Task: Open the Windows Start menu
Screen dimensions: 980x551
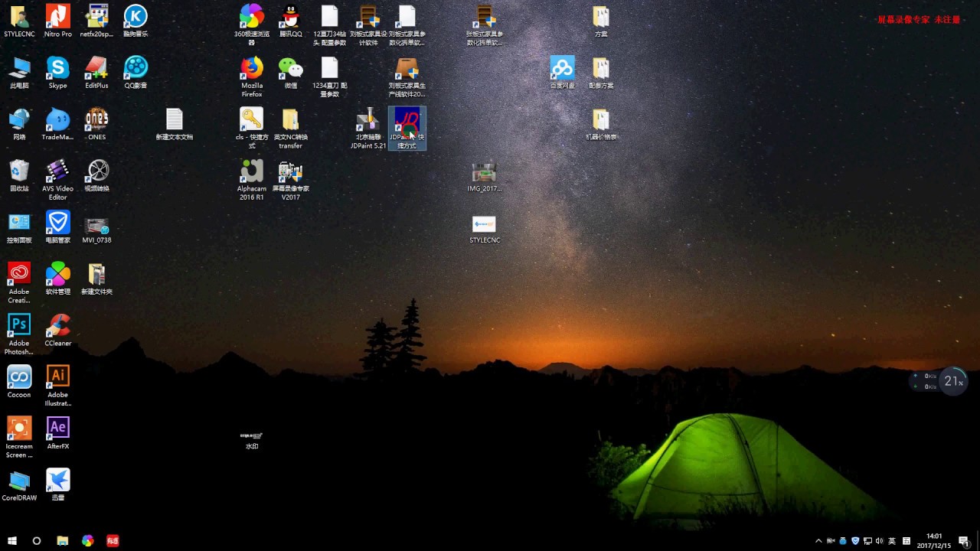Action: click(12, 541)
